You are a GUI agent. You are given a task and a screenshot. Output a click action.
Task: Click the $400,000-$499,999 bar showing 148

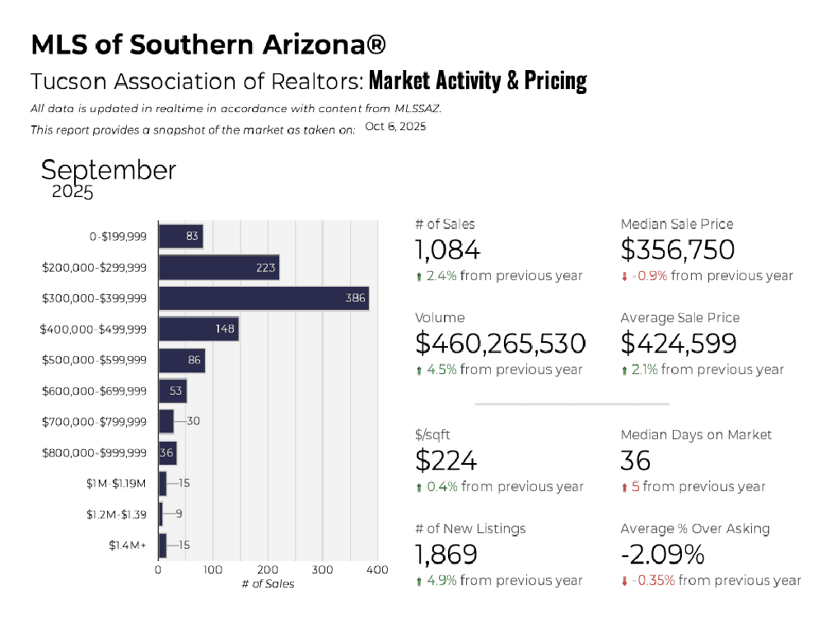click(x=198, y=330)
